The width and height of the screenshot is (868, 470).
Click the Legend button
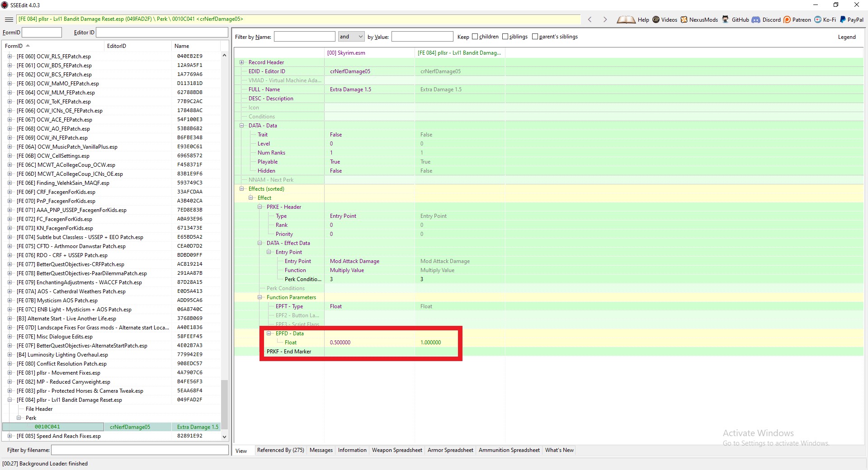click(846, 37)
